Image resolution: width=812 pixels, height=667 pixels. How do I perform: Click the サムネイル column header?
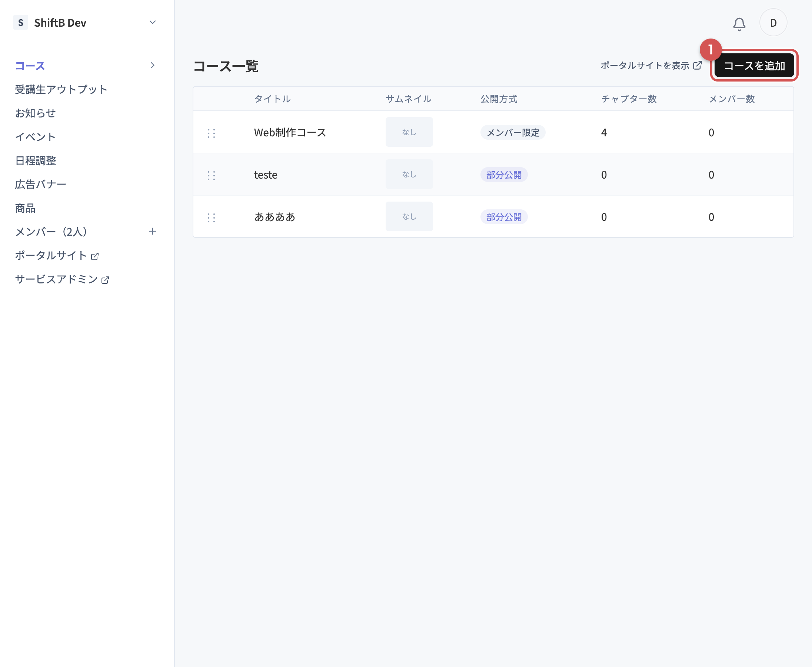pos(408,99)
